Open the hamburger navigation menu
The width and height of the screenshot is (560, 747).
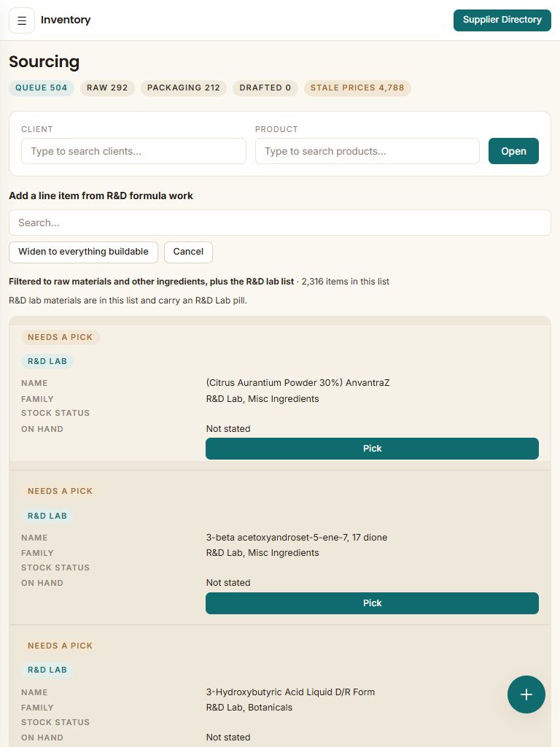(x=22, y=20)
